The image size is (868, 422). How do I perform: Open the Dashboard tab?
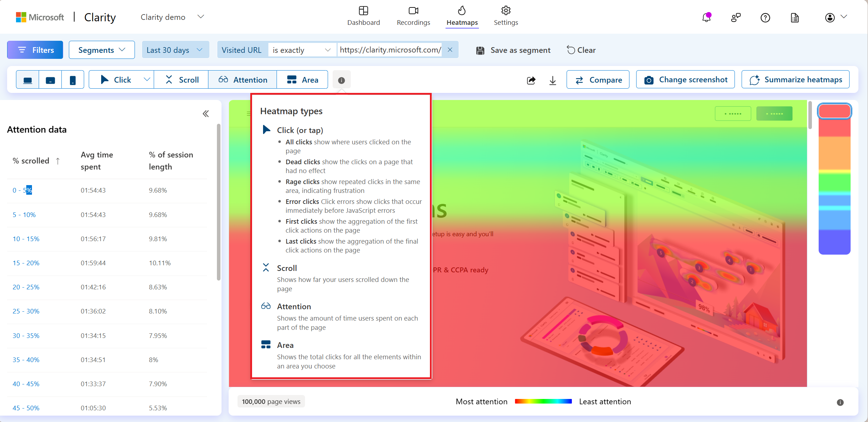pos(364,16)
